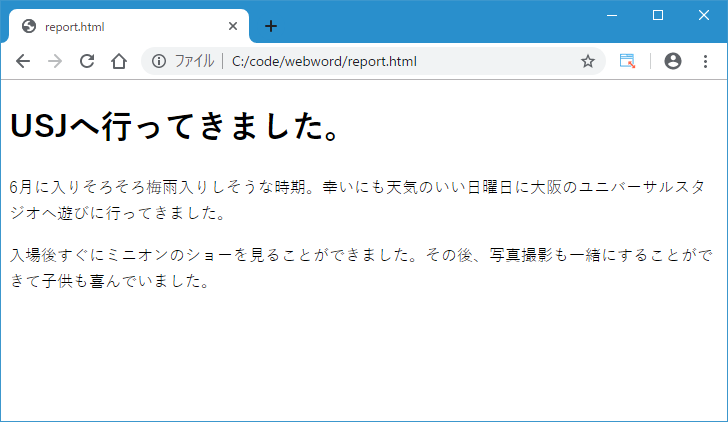Screen dimensions: 728x422
Task: Open the Chrome three-dot menu
Action: [x=705, y=61]
